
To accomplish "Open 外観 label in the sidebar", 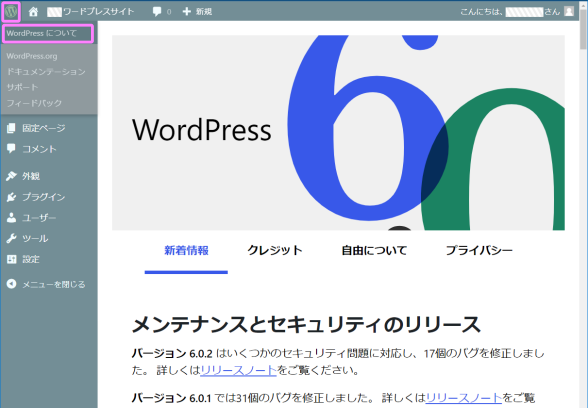I will click(x=31, y=176).
